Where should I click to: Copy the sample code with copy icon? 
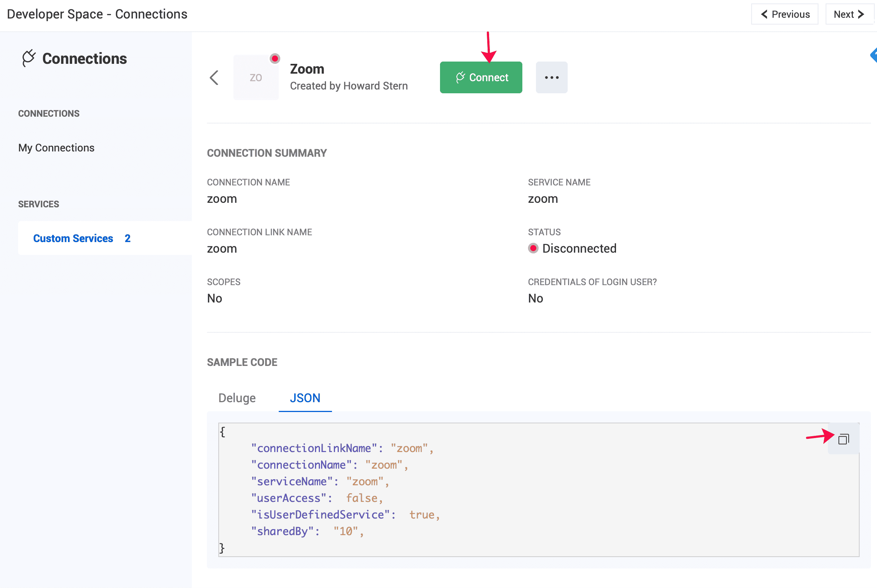pyautogui.click(x=843, y=439)
